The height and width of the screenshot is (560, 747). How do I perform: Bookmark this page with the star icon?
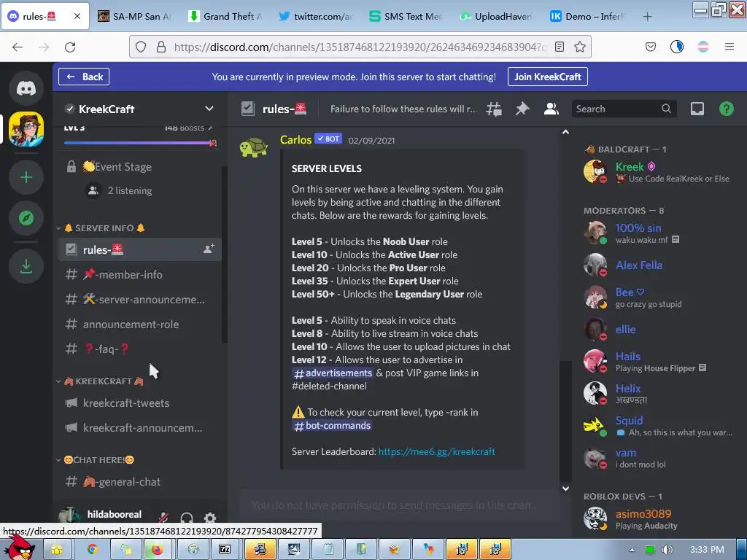pos(580,47)
